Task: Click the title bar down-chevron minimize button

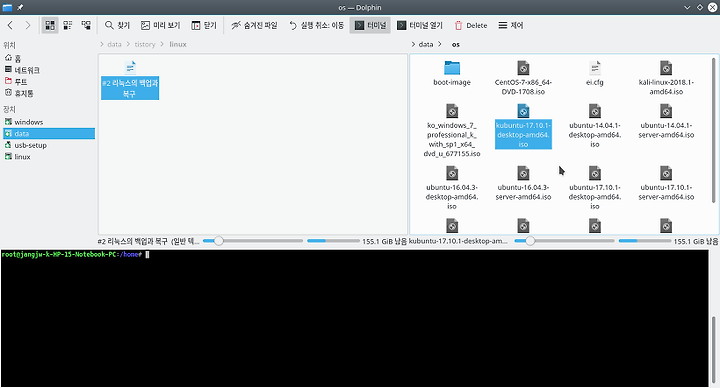Action: coord(687,7)
